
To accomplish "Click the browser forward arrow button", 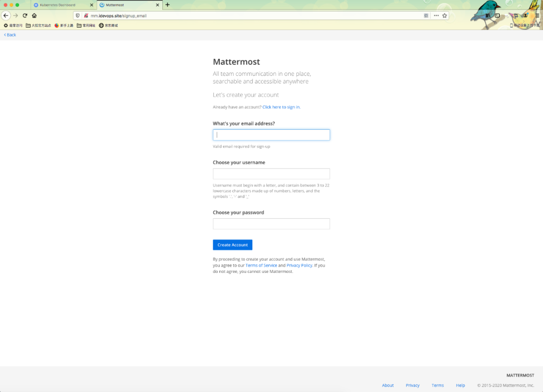I will click(x=16, y=16).
